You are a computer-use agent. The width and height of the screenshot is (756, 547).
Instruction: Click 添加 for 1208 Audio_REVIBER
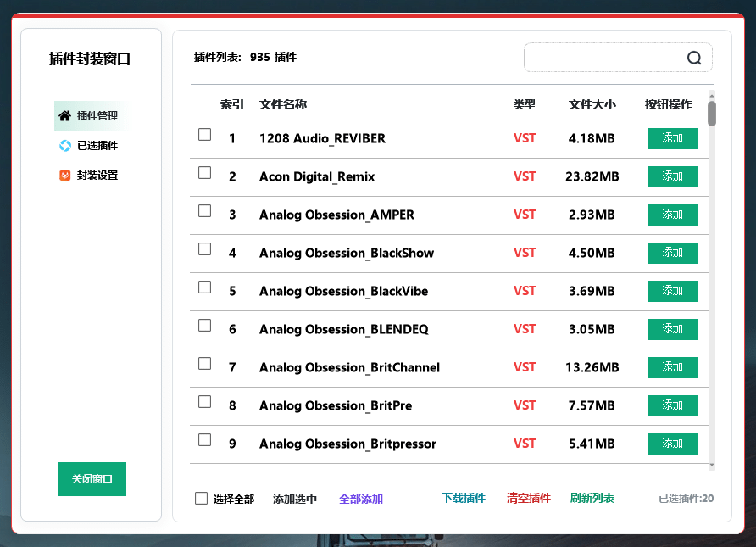(x=673, y=138)
